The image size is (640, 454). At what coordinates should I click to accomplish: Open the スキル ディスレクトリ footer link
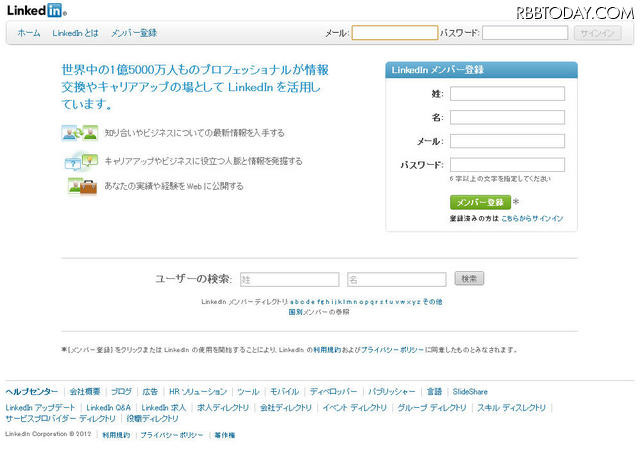[x=511, y=407]
